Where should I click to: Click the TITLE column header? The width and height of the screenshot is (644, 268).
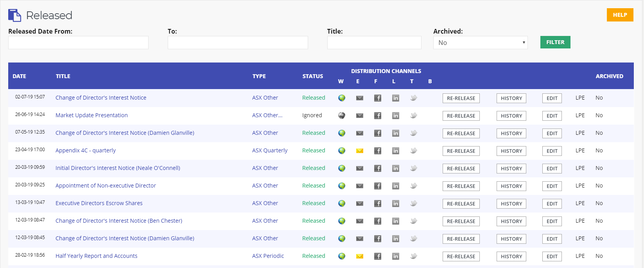[63, 76]
